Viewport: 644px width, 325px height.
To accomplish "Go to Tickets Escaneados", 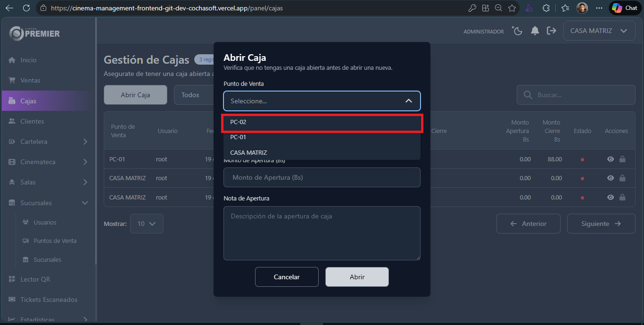I will (48, 299).
